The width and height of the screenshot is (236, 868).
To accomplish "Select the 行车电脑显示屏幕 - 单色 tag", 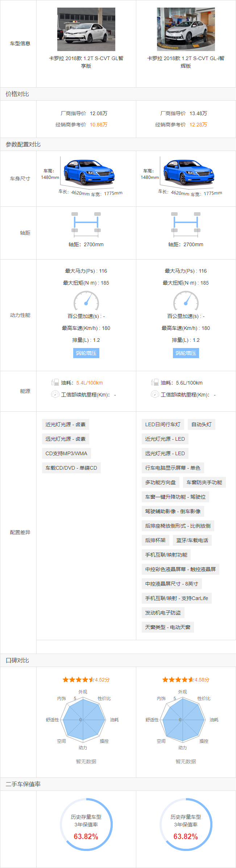I will coord(173,468).
